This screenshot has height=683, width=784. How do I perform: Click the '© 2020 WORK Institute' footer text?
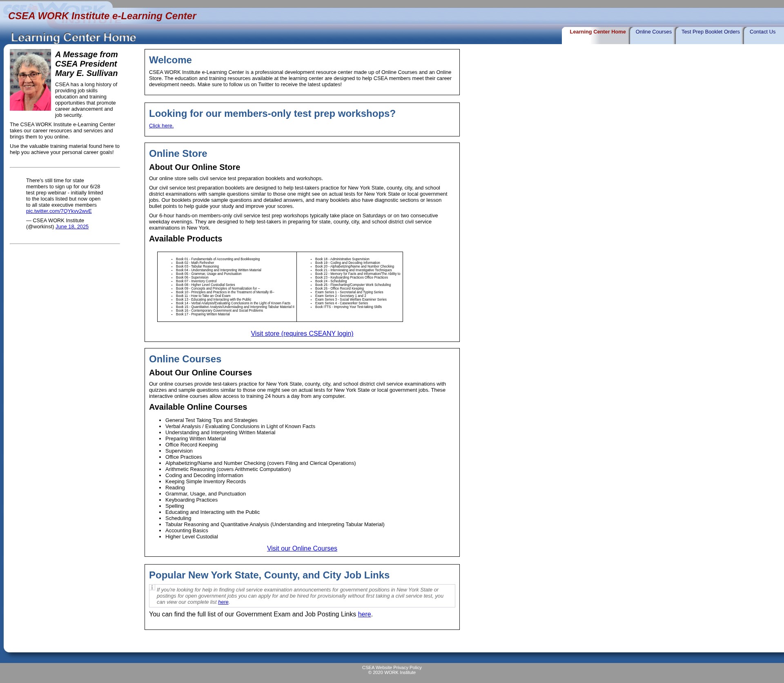pos(392,672)
